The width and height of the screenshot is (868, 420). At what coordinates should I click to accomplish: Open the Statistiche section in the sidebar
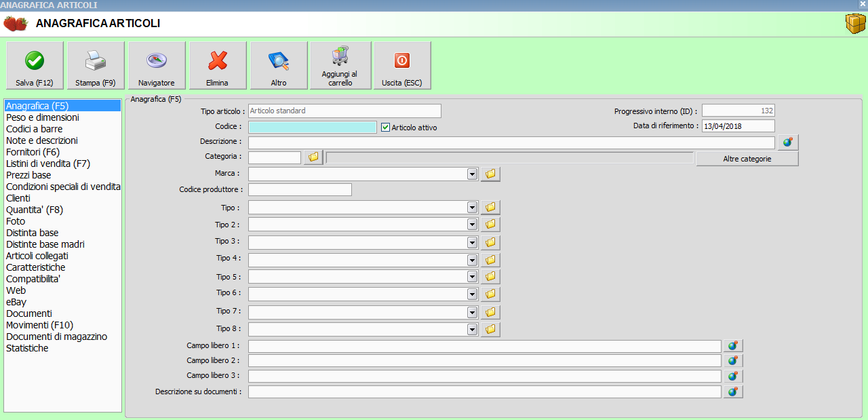pyautogui.click(x=27, y=348)
